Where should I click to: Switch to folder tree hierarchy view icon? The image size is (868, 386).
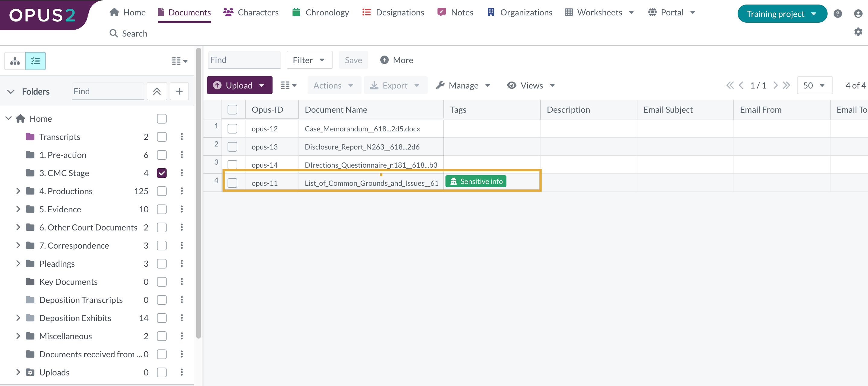click(x=15, y=61)
